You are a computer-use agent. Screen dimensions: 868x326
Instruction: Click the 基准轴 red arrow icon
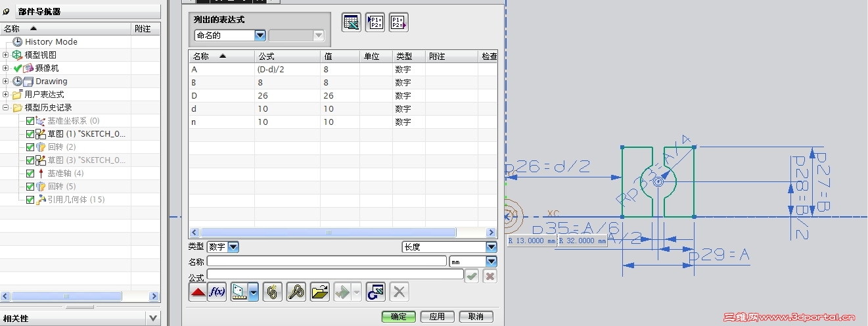41,173
